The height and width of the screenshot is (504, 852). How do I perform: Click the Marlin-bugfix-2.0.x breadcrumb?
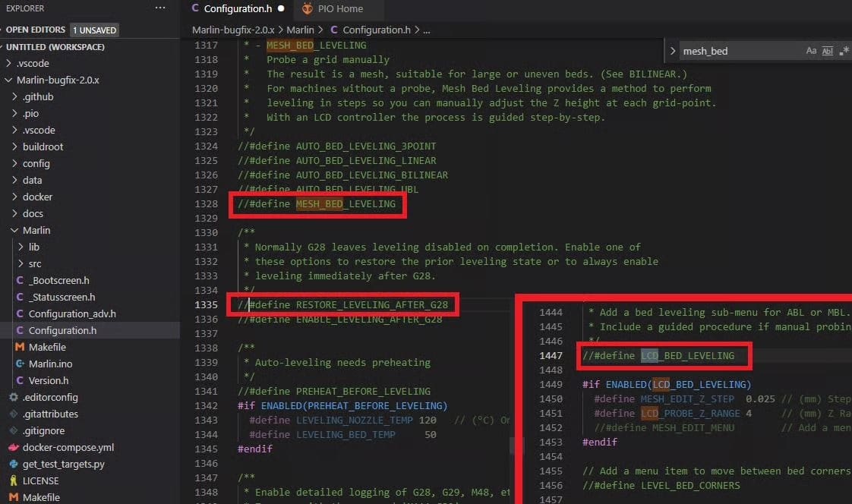coord(233,30)
